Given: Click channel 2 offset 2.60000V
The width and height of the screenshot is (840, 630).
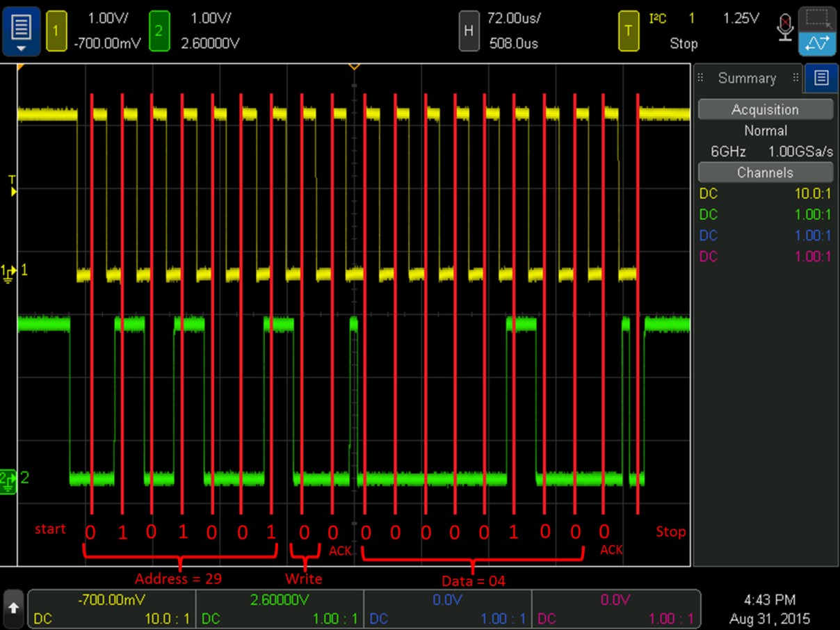Looking at the screenshot, I should click(211, 43).
